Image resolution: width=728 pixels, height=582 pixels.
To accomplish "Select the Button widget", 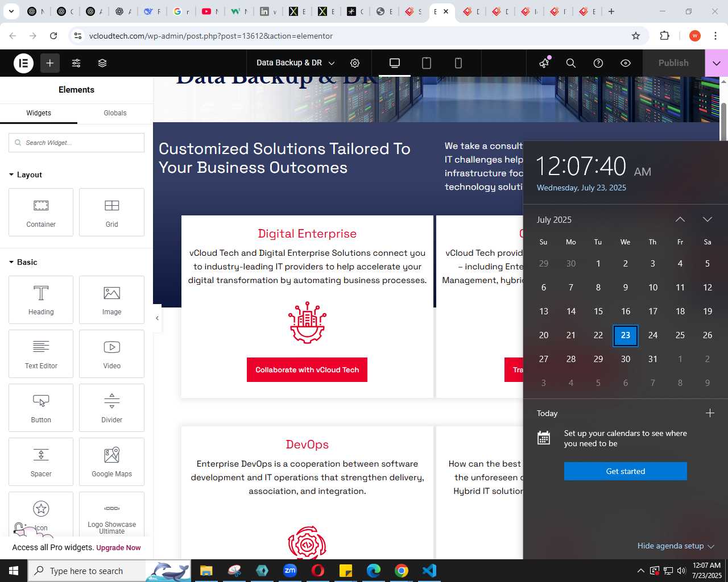I will tap(41, 408).
